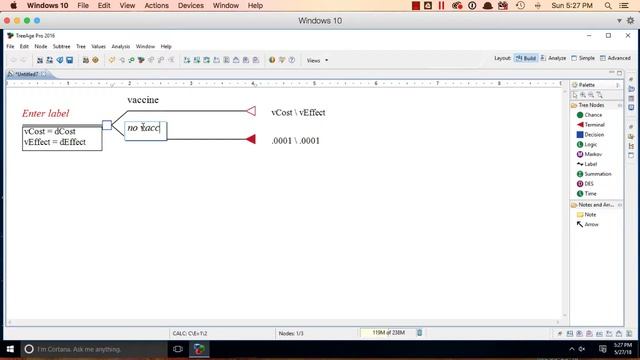
Task: Minimize the editor view area
Action: (611, 73)
